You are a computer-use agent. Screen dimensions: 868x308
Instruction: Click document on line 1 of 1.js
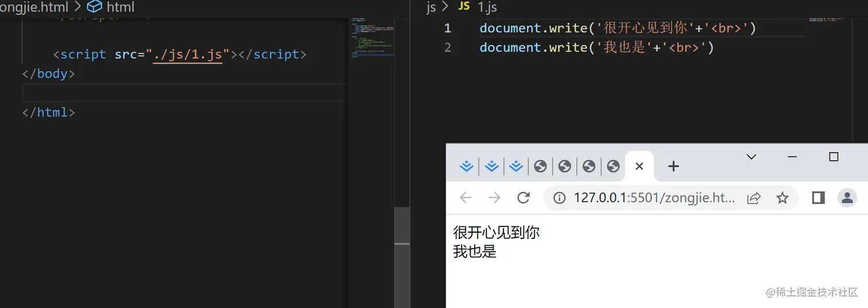point(510,28)
